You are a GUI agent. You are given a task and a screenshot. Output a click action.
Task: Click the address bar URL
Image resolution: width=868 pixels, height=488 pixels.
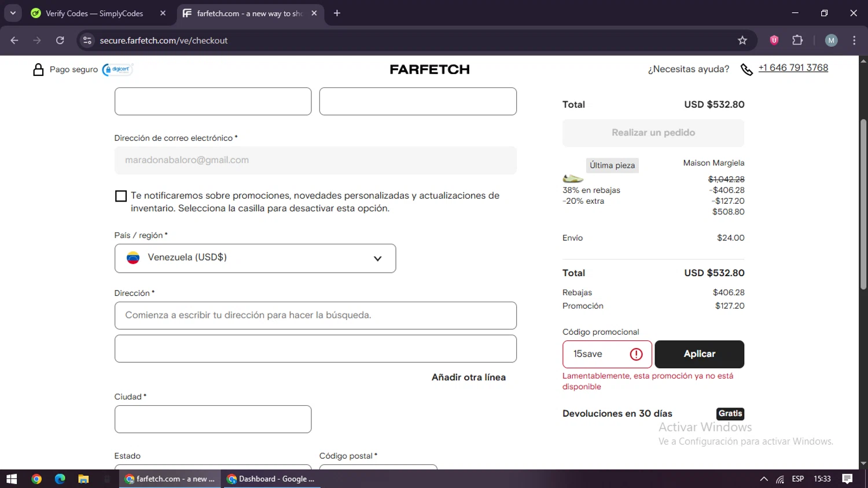164,41
